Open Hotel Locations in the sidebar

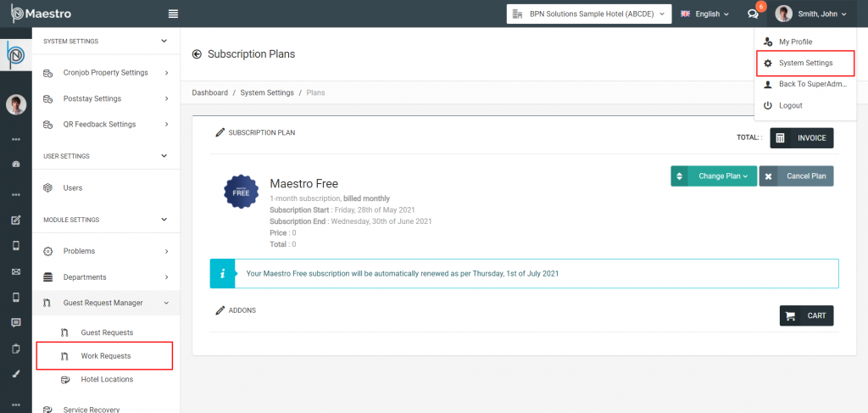[106, 380]
